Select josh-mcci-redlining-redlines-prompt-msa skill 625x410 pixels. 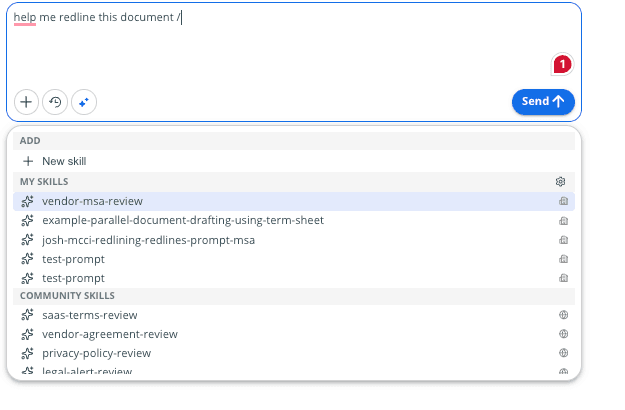[x=294, y=240]
